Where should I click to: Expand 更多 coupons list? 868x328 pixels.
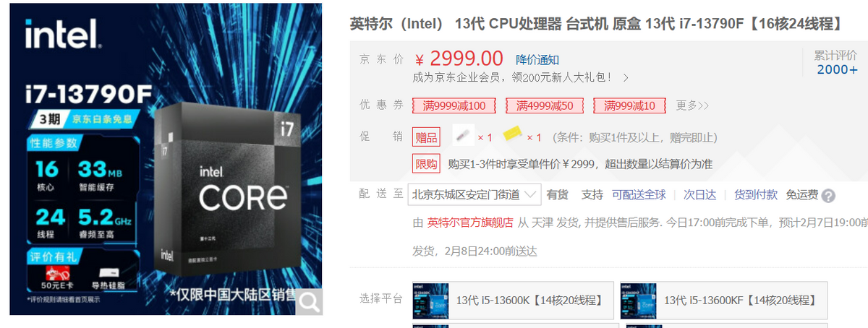pos(692,105)
